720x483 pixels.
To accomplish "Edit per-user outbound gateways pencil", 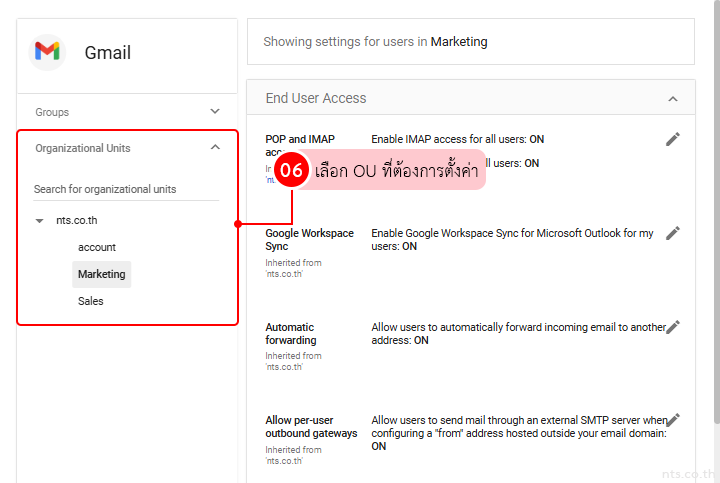I will 673,420.
